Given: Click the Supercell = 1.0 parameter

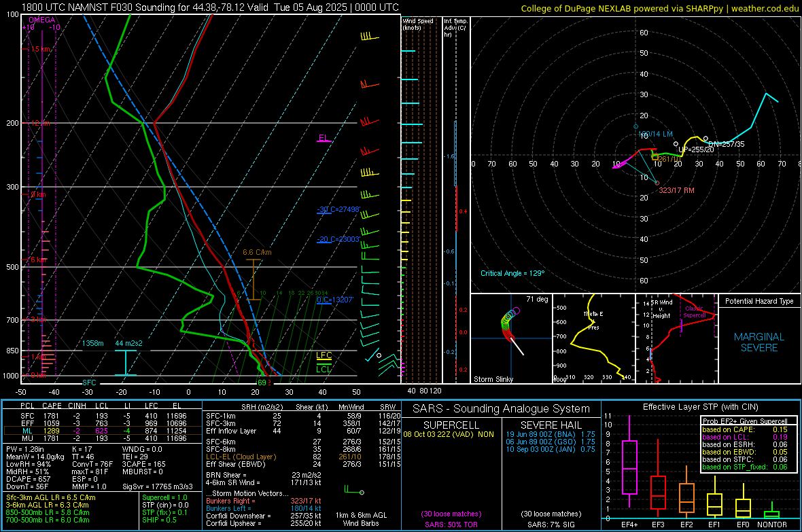Looking at the screenshot, I should (x=164, y=497).
